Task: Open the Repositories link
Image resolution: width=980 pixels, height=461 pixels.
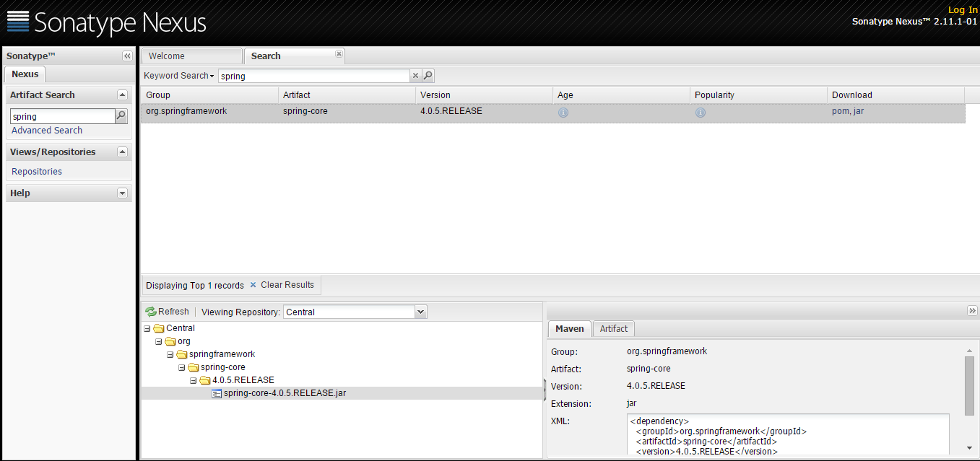Action: tap(37, 172)
